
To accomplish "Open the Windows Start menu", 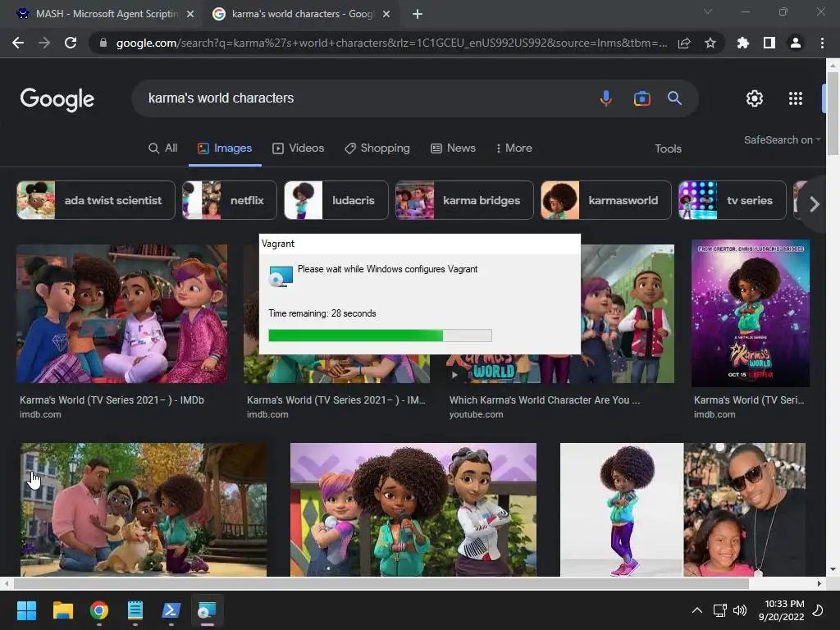I will point(26,610).
